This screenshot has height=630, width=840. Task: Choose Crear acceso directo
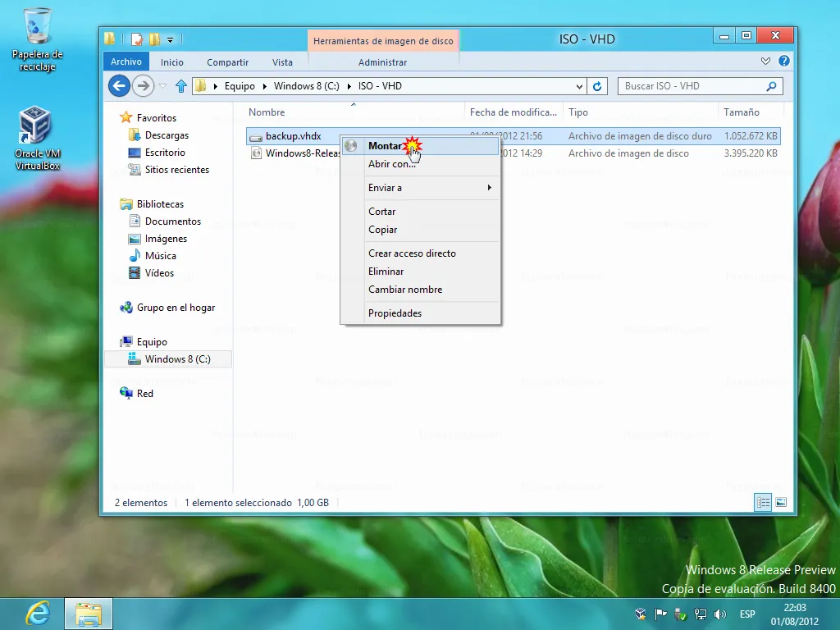pyautogui.click(x=421, y=253)
